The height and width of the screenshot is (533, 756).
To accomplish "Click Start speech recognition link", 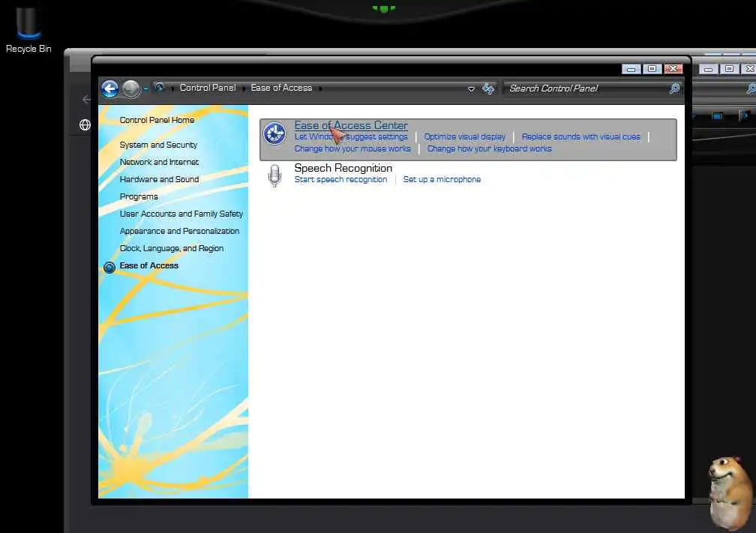I will [340, 179].
